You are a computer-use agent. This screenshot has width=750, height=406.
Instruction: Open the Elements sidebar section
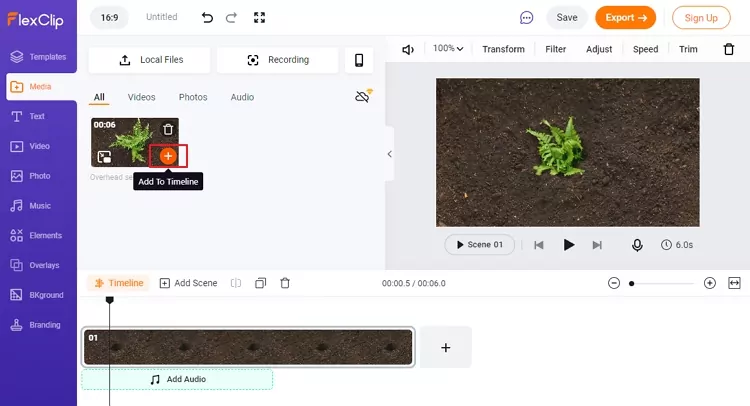[38, 235]
